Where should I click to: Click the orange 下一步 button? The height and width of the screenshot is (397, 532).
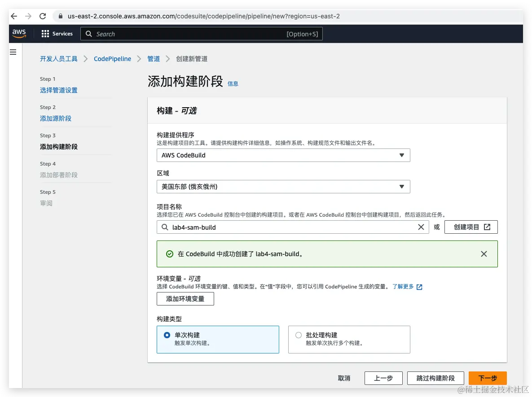point(488,378)
